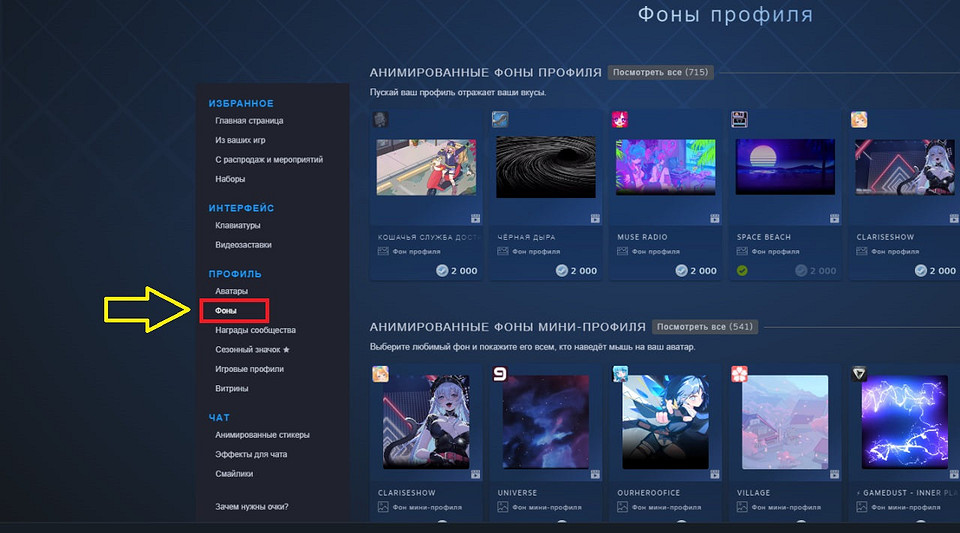Open Главная страница in the sidebar
Viewport: 960px width, 533px height.
pyautogui.click(x=249, y=121)
